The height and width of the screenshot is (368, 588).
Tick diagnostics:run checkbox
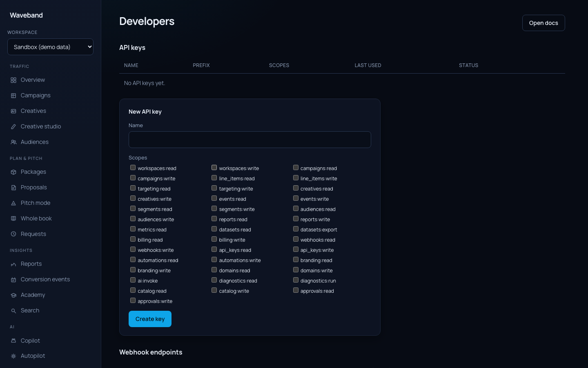pyautogui.click(x=296, y=280)
